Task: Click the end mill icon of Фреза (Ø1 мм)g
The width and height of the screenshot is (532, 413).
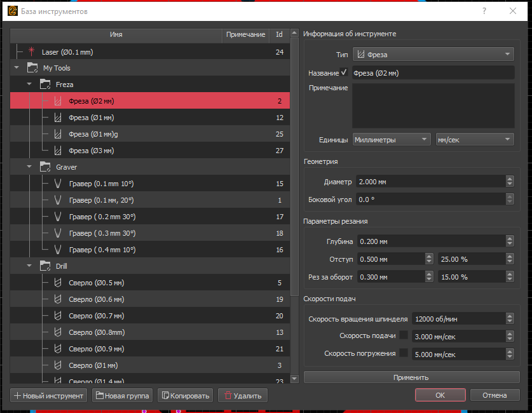Action: coord(58,134)
